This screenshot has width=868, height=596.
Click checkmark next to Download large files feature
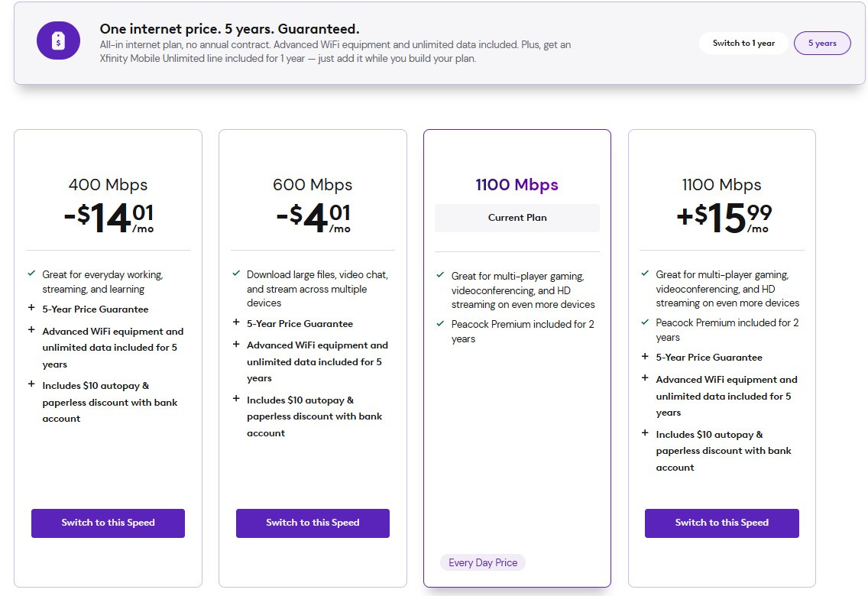(x=236, y=274)
